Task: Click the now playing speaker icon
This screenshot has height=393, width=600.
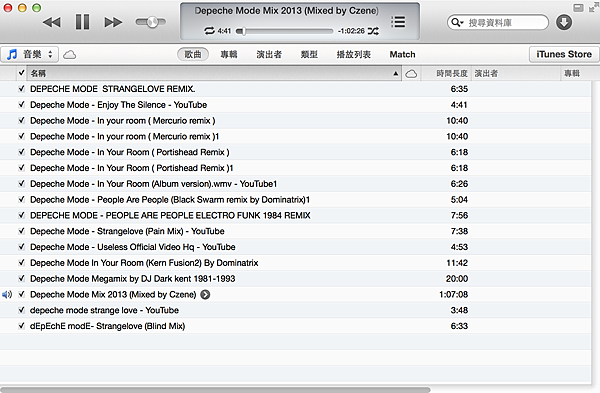Action: [x=7, y=294]
